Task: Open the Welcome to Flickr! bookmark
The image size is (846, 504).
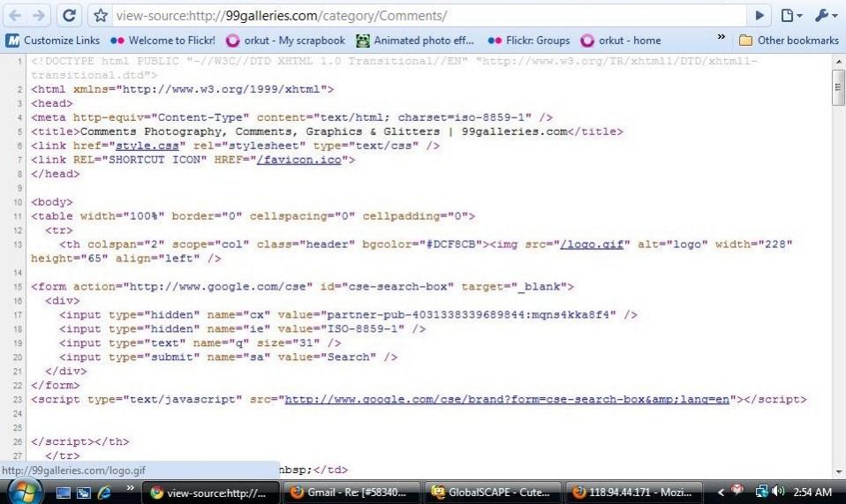Action: click(162, 41)
